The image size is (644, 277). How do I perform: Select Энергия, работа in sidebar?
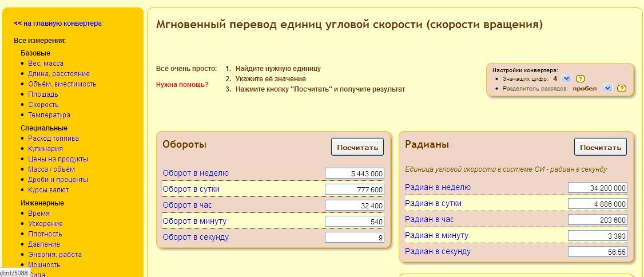point(55,255)
